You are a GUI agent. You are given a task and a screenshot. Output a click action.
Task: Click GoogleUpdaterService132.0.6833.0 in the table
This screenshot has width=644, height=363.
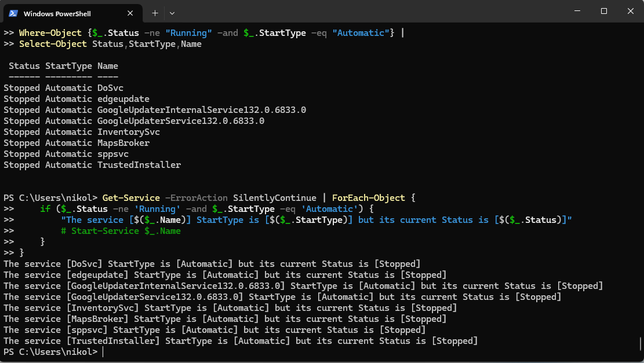(x=181, y=121)
